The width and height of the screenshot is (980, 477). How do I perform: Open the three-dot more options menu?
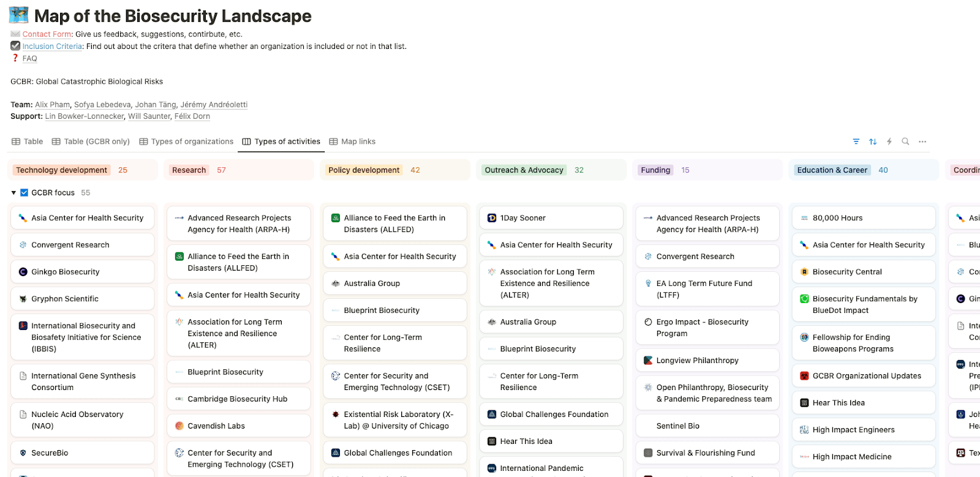coord(922,141)
